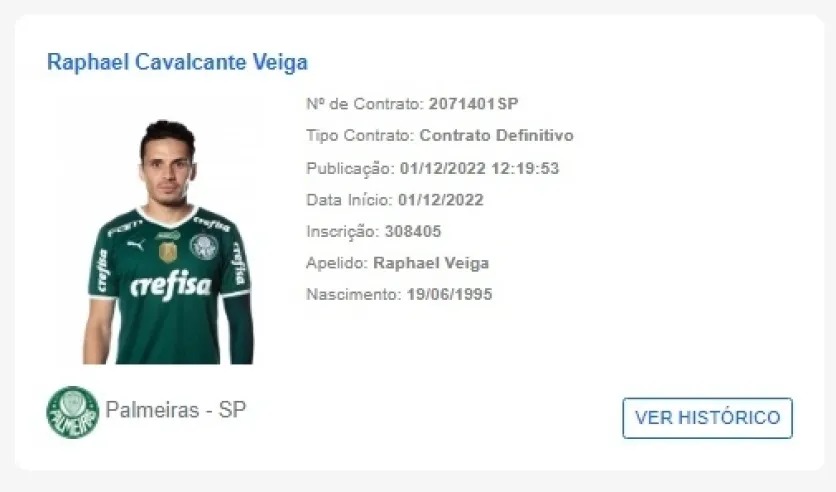Select the Palmeiras club crest icon

[x=73, y=413]
